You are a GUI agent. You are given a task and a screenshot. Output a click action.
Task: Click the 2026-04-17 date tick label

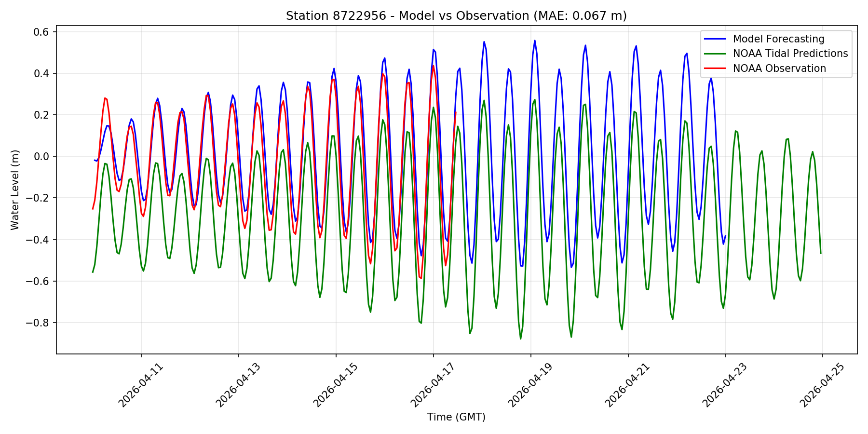(433, 385)
